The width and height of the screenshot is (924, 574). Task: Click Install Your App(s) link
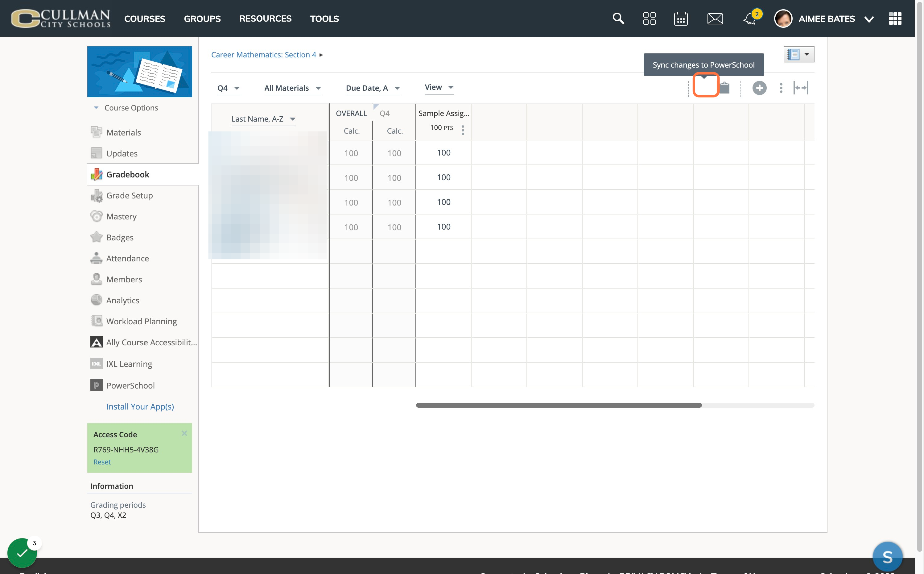point(140,407)
